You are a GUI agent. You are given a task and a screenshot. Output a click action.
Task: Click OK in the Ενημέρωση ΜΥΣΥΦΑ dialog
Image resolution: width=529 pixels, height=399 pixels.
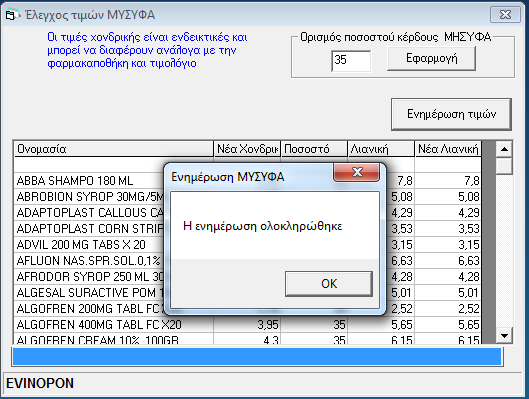(x=329, y=284)
